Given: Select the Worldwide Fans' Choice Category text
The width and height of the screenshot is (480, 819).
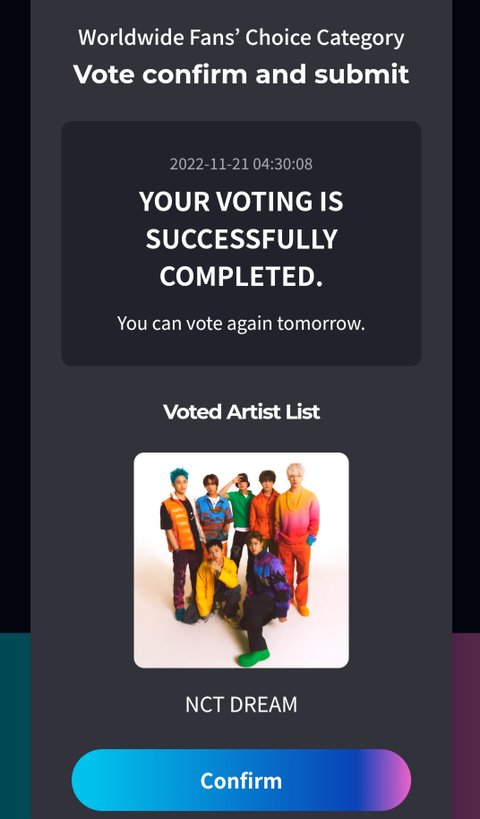Looking at the screenshot, I should [x=241, y=38].
